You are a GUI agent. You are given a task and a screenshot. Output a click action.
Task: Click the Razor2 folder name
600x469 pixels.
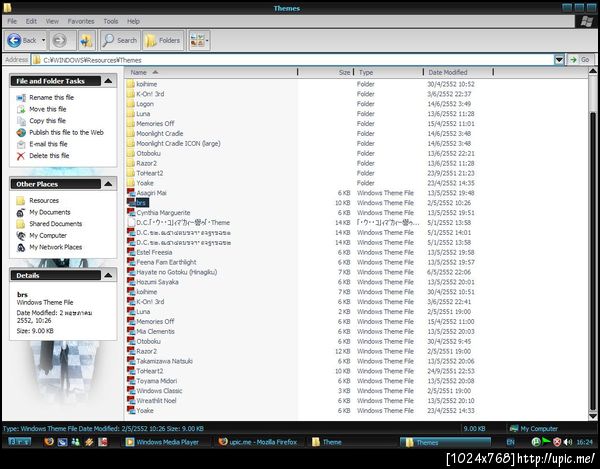(x=147, y=163)
